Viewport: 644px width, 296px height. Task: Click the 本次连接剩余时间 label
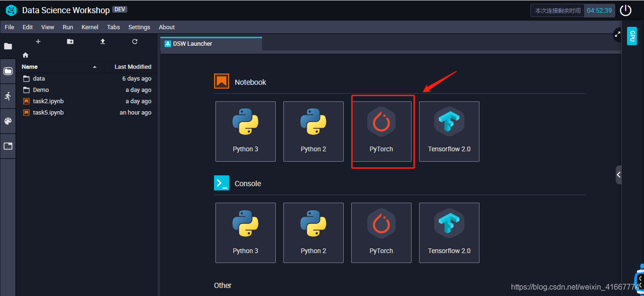point(558,10)
